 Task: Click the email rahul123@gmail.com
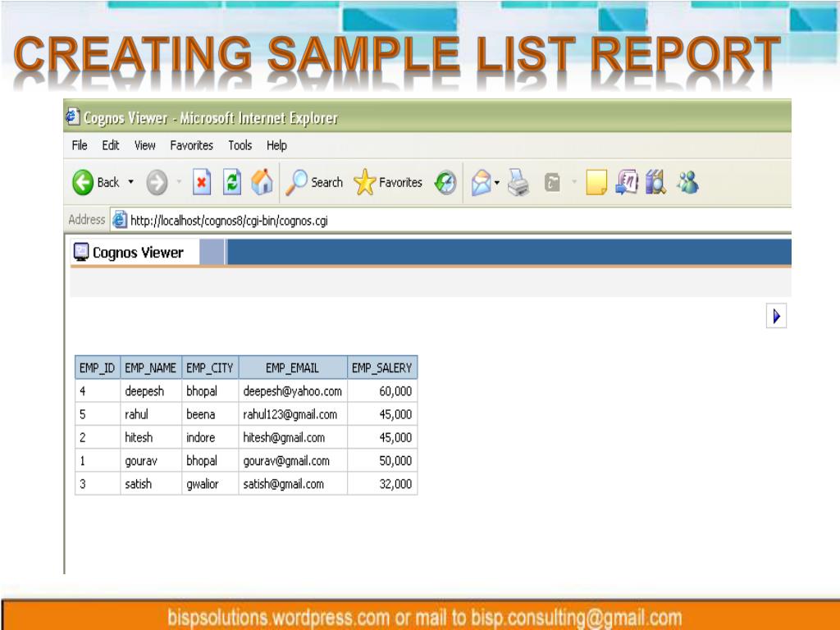tap(290, 414)
